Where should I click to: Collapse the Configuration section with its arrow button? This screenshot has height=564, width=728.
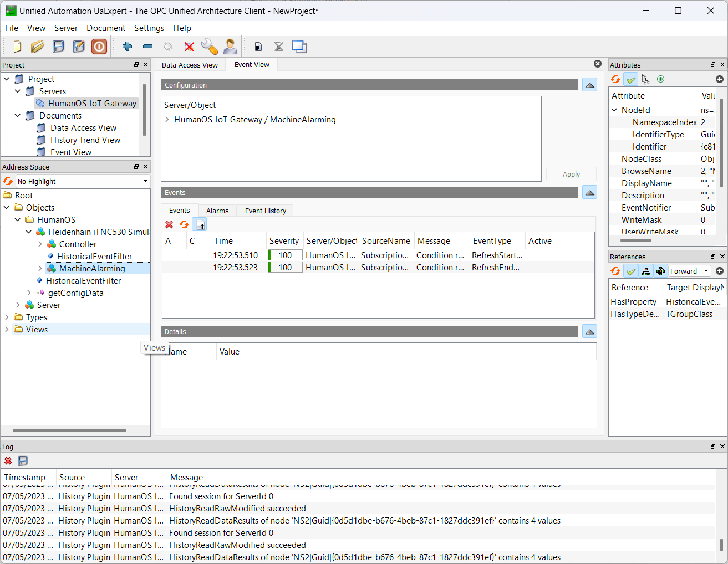[590, 85]
